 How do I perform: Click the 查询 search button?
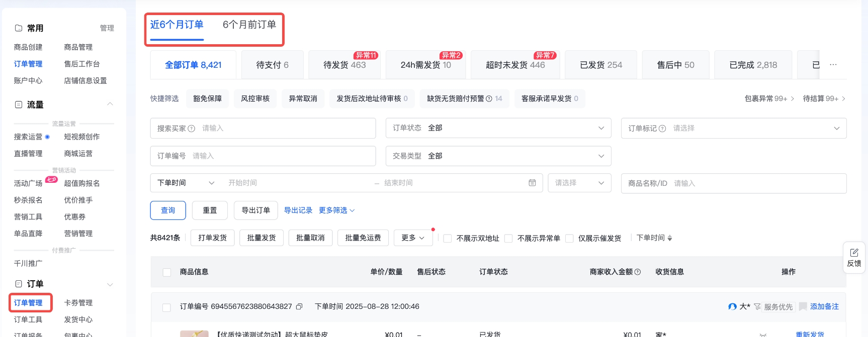coord(168,210)
